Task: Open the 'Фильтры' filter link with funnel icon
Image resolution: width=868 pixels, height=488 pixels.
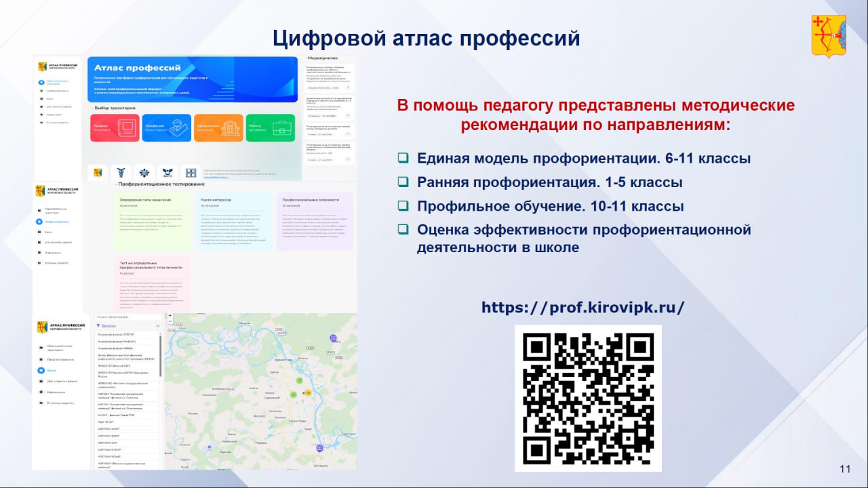Action: coord(107,326)
